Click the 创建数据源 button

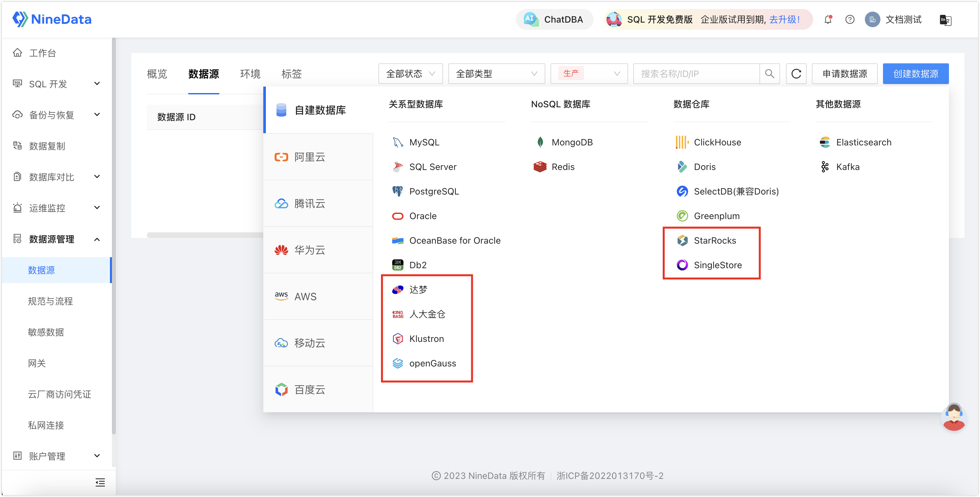(x=915, y=74)
